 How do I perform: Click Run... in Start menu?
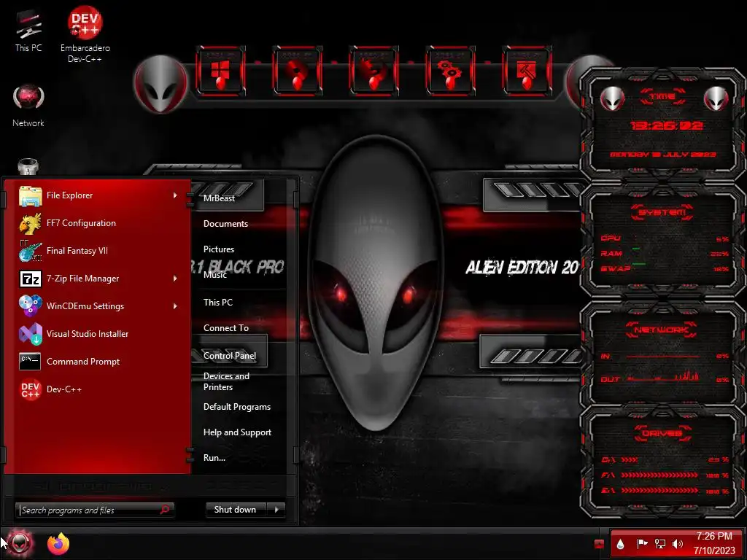coord(214,458)
